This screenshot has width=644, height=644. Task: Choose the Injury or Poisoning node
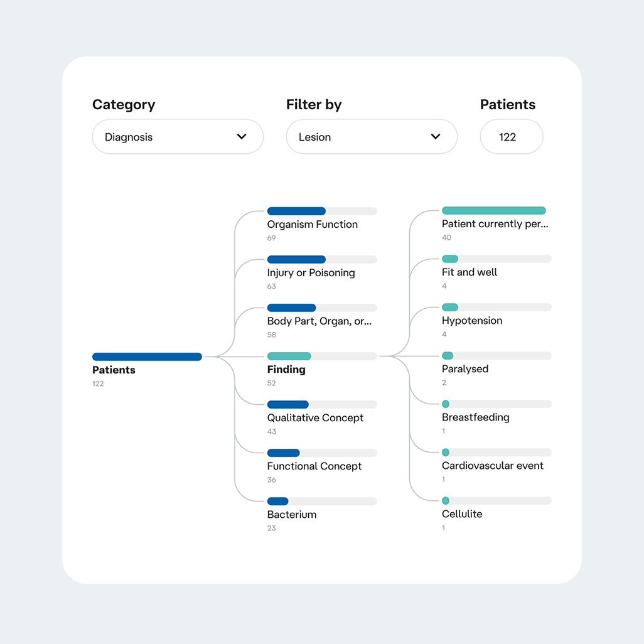pos(311,272)
